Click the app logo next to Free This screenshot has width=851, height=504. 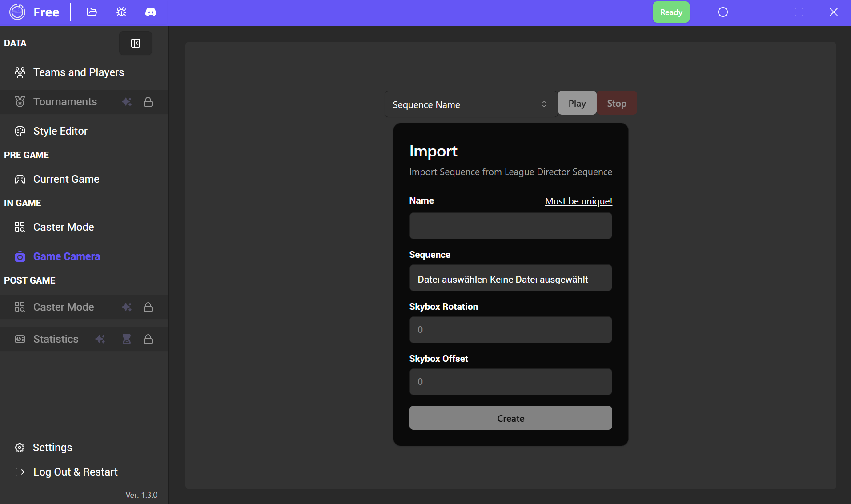[x=18, y=12]
